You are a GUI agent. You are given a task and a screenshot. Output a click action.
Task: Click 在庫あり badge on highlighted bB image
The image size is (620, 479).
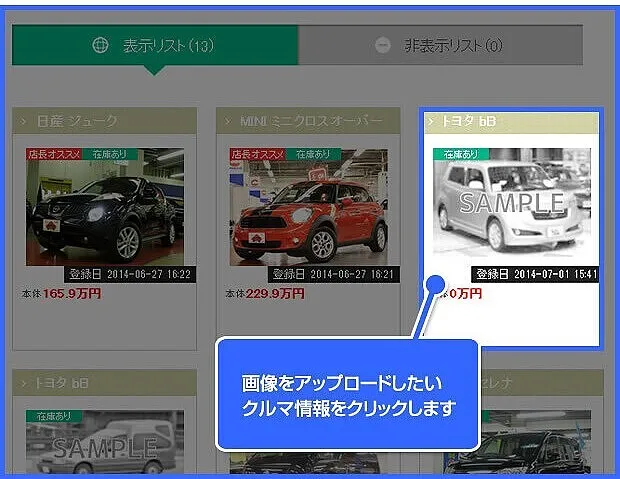click(x=461, y=154)
